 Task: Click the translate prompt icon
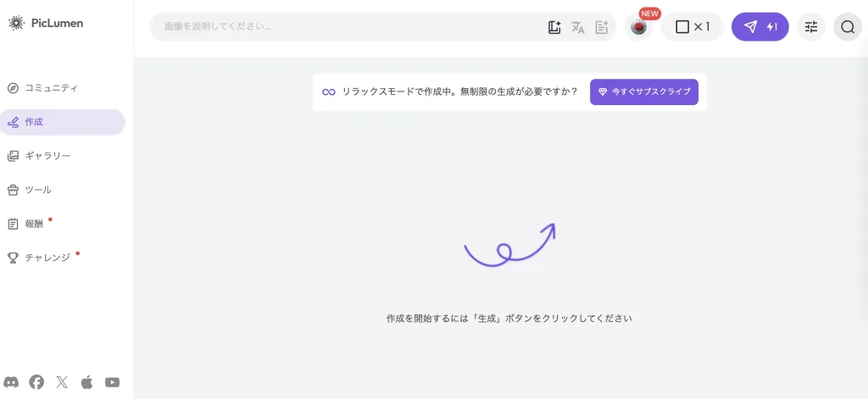(x=578, y=27)
